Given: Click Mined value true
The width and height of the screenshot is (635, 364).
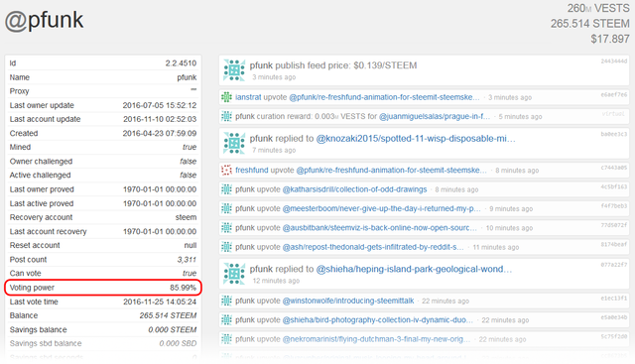Looking at the screenshot, I should (x=190, y=147).
